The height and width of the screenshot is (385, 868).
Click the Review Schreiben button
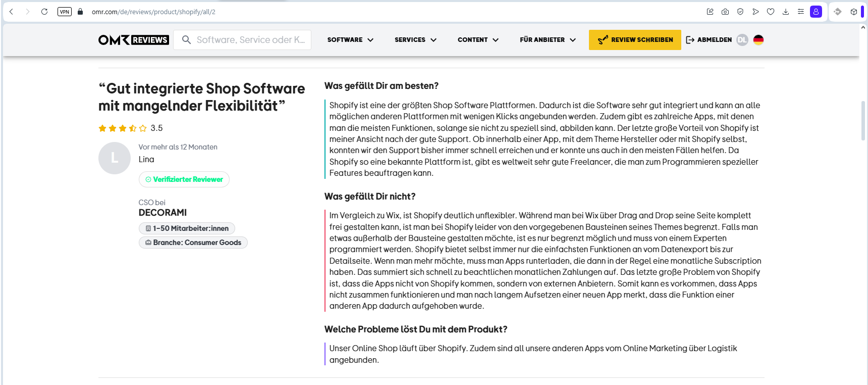[x=635, y=40]
